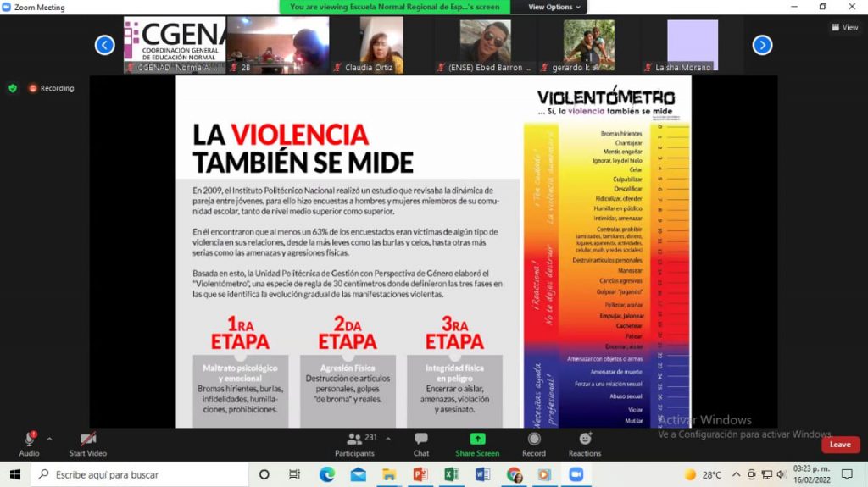
Task: Show previous participants with left arrow
Action: click(104, 45)
